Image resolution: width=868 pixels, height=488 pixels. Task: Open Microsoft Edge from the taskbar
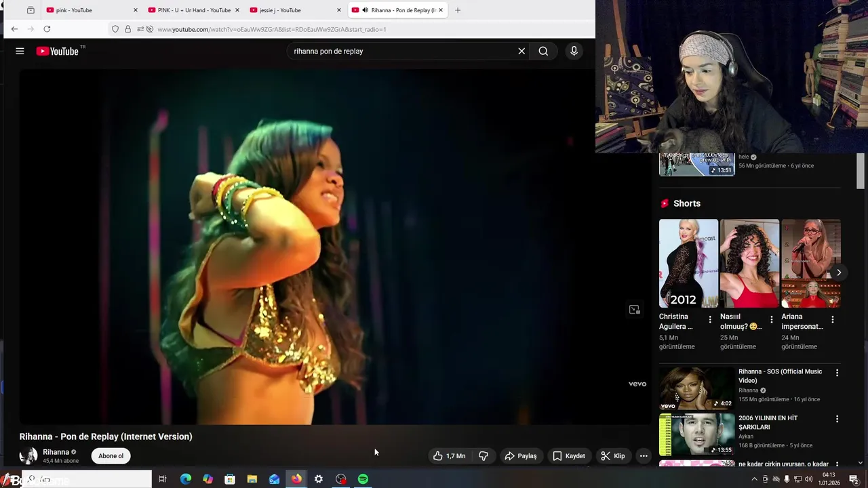185,479
